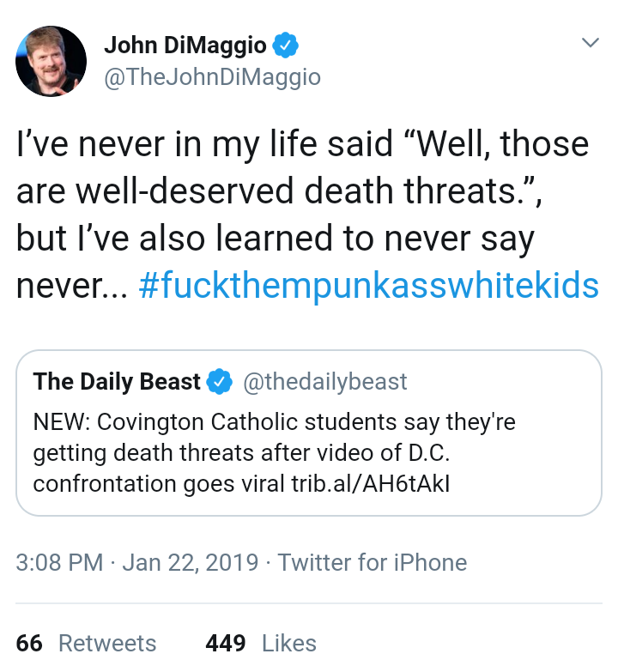Click the John DiMaggio display name

coord(185,45)
